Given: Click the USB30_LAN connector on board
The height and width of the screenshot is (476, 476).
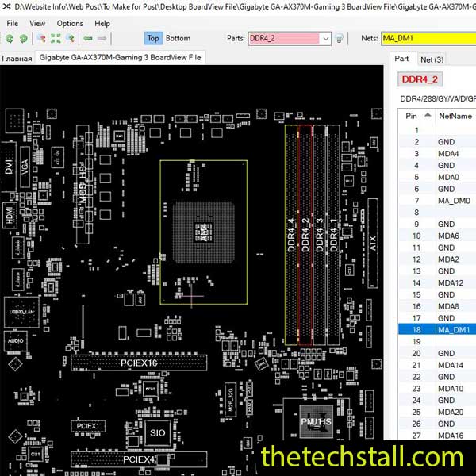Looking at the screenshot, I should tap(21, 312).
